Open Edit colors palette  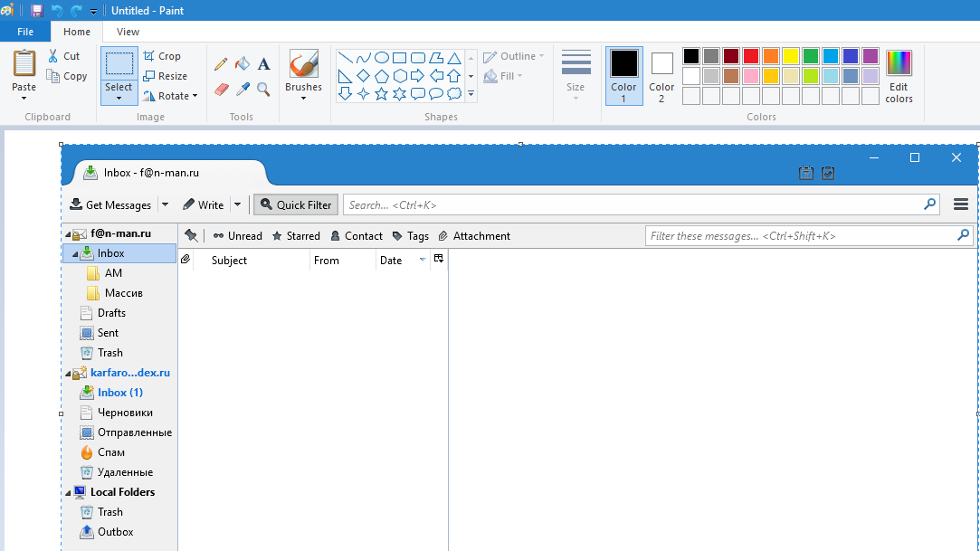[899, 76]
